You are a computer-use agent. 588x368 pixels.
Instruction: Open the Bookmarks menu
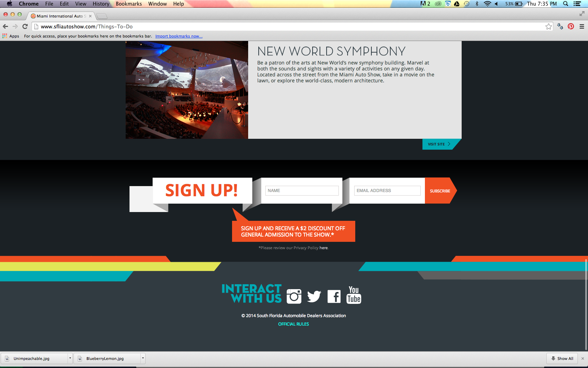click(x=129, y=4)
